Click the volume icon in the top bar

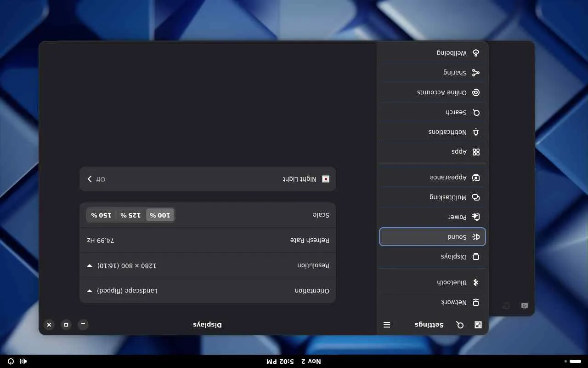(23, 362)
